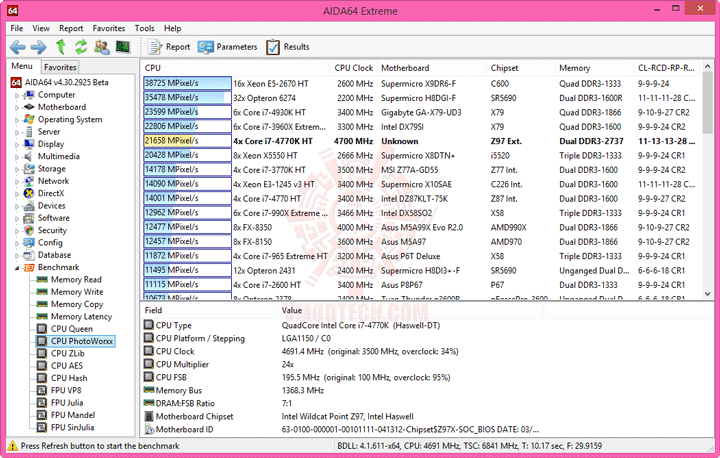Click the monitor diagnostics toolbar icon

click(123, 46)
